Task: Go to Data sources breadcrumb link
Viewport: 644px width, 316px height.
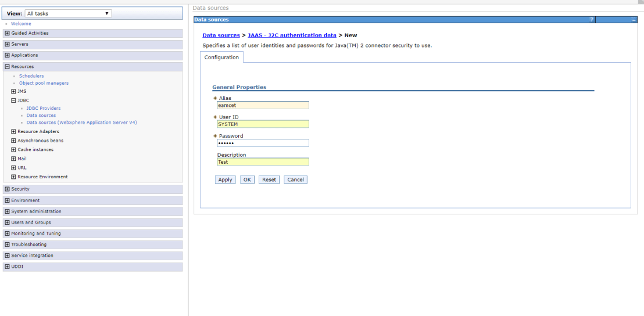Action: coord(220,35)
